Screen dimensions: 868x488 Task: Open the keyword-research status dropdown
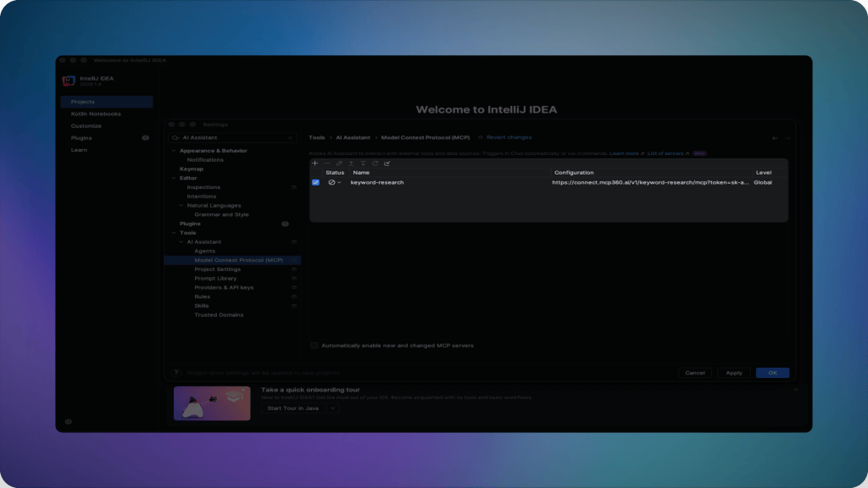coord(339,182)
